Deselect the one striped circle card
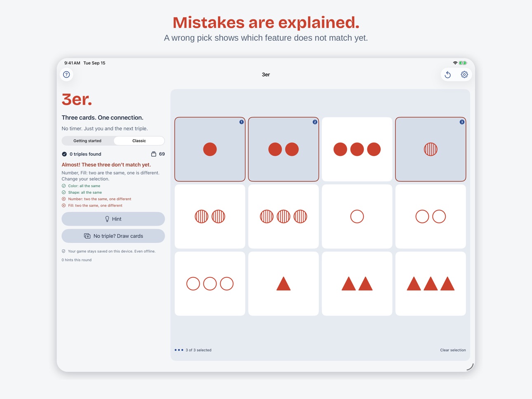Viewport: 532px width, 399px height. point(431,149)
